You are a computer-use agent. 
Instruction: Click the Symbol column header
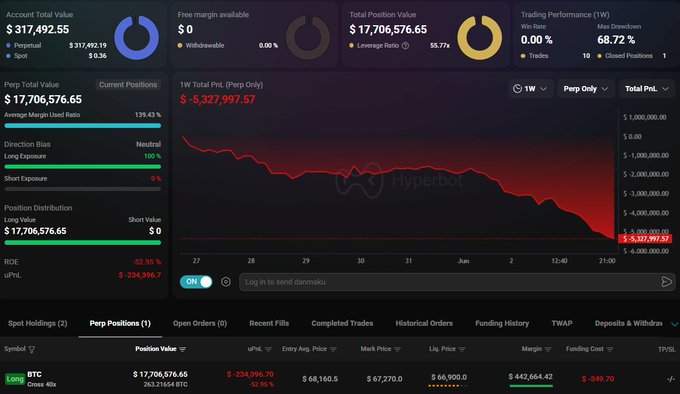(x=15, y=349)
